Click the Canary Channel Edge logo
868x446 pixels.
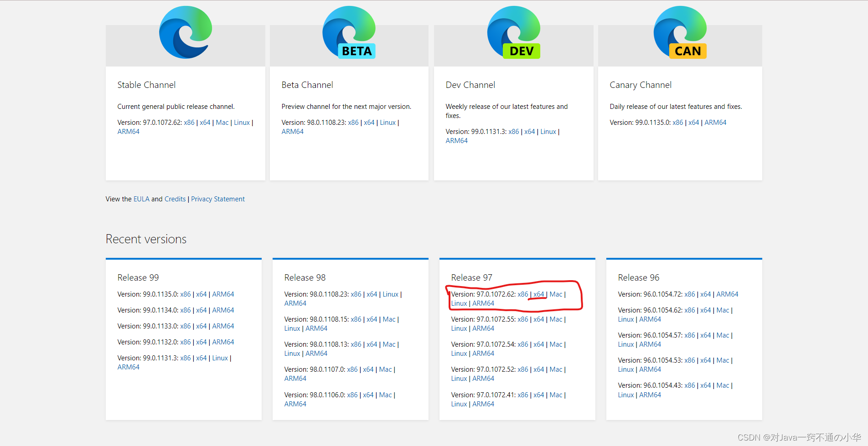(x=680, y=32)
